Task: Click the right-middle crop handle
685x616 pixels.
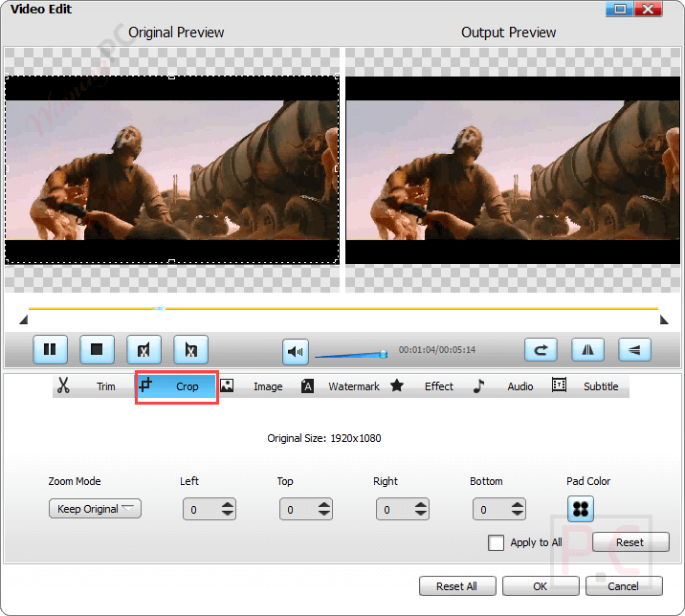Action: [337, 168]
